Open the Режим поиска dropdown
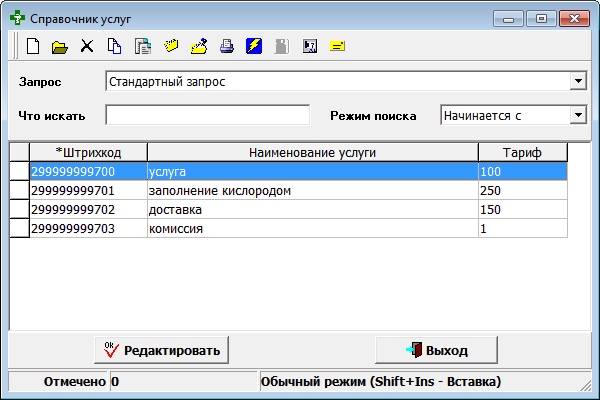Viewport: 600px width, 400px height. click(578, 115)
